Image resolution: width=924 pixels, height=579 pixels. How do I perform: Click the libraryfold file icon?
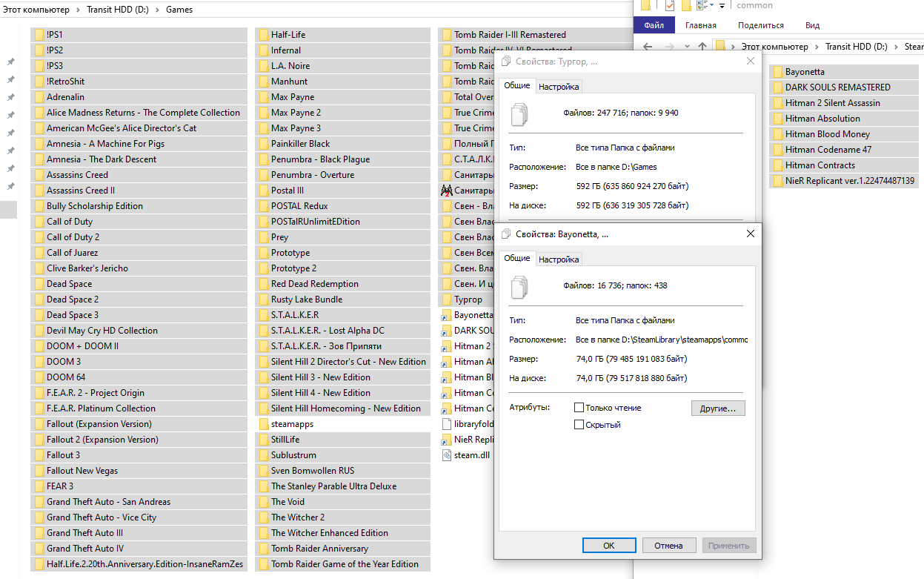[446, 424]
